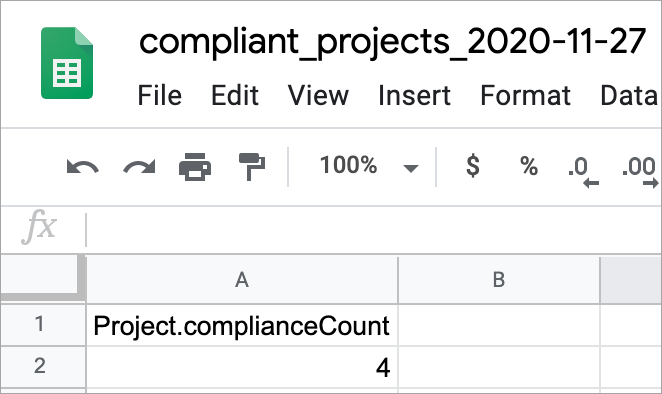Open the Data menu
This screenshot has width=662, height=394.
coord(629,95)
